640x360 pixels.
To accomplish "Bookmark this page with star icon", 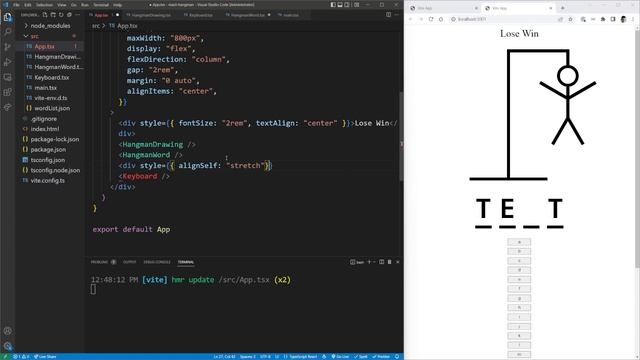I will coord(571,19).
